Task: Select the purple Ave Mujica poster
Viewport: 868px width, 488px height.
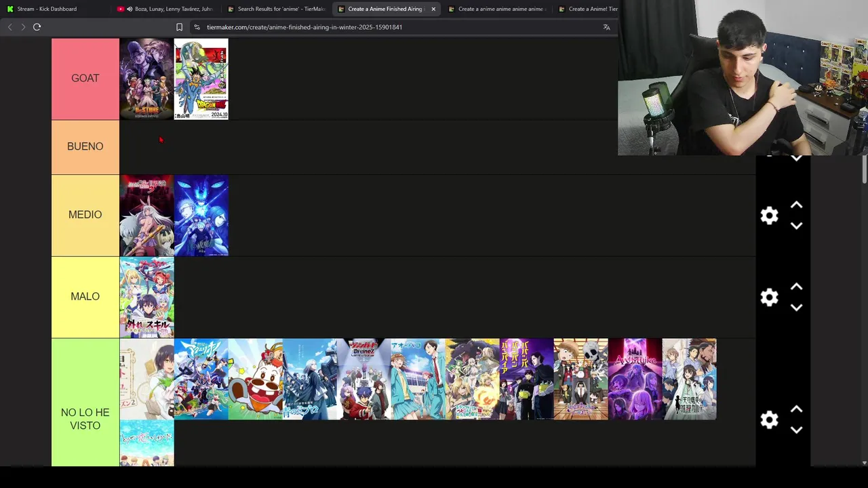Action: click(635, 379)
